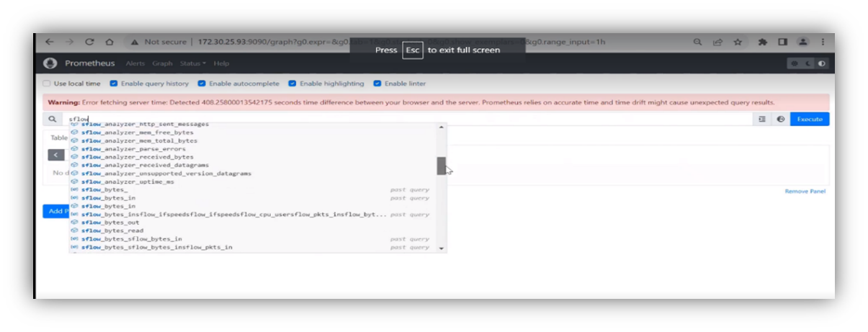The image size is (868, 332).
Task: Disable the Enable query history checkbox
Action: click(x=114, y=84)
